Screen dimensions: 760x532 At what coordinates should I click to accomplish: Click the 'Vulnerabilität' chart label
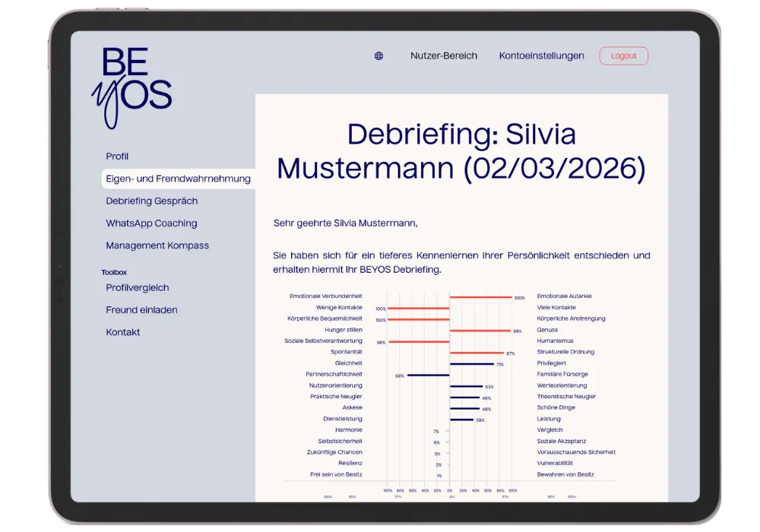pos(555,463)
